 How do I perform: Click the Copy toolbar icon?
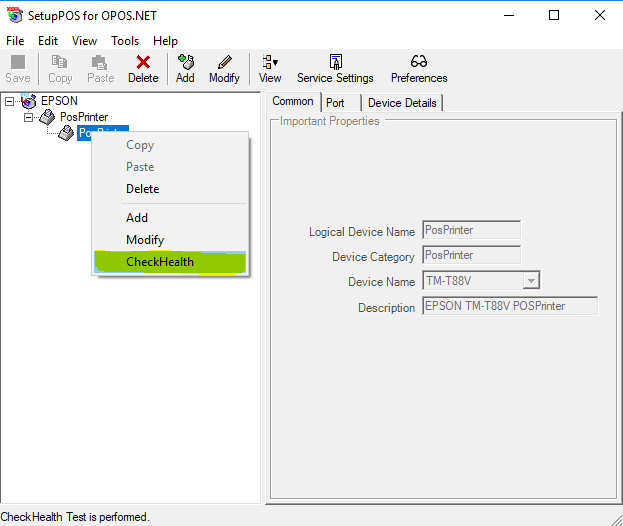coord(60,62)
